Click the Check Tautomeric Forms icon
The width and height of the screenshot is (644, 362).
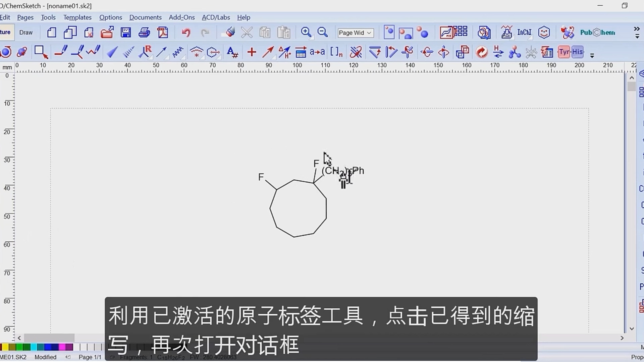498,52
